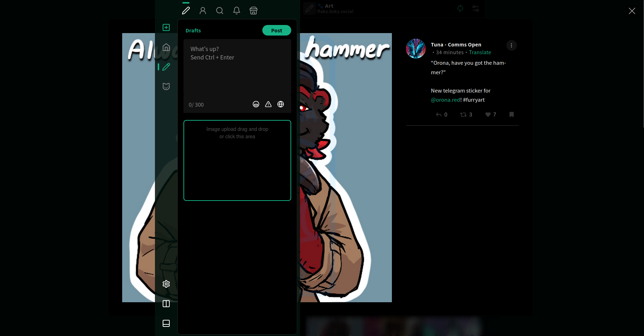Add a content warning using the triangle icon
The height and width of the screenshot is (336, 644).
[268, 104]
